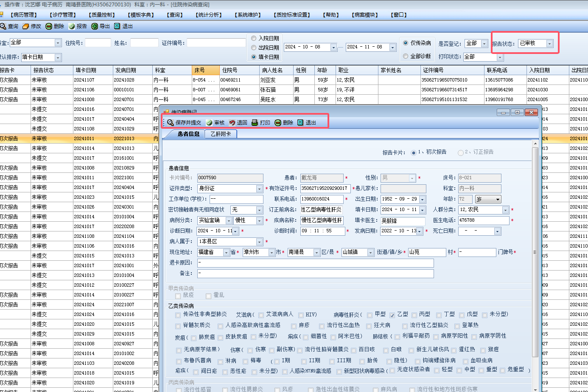Screen dimensions: 588x392
Task: Click the 退出 icon in main toolbar
Action: pyautogui.click(x=118, y=26)
